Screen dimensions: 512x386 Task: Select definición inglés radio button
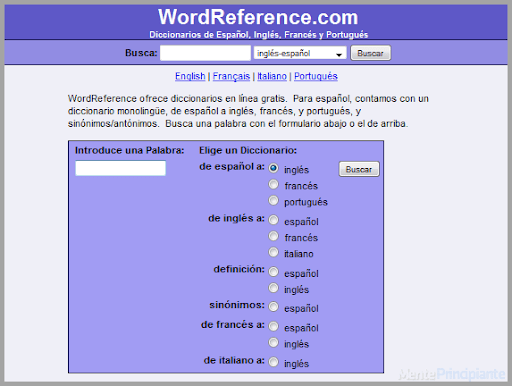point(273,288)
